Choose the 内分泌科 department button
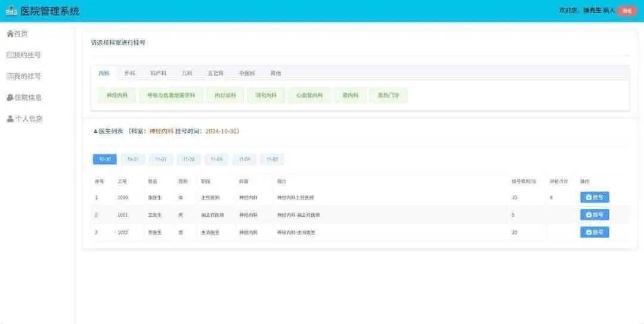 [x=225, y=95]
